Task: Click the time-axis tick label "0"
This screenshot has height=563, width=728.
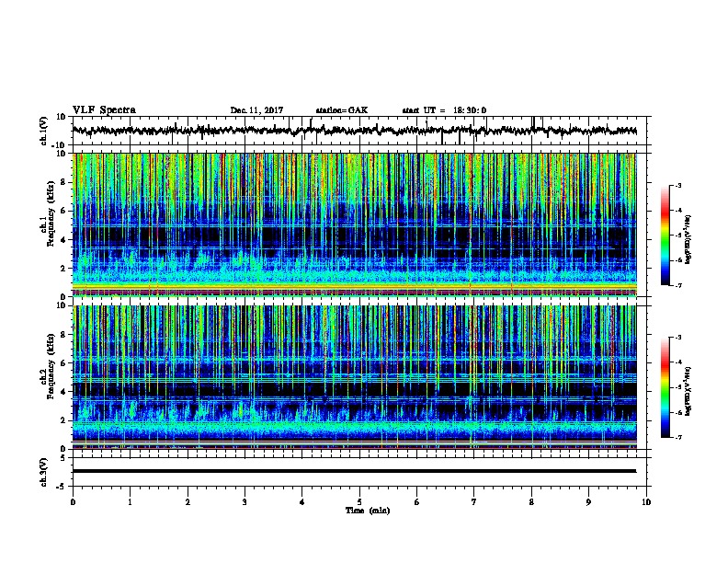Action: [73, 502]
